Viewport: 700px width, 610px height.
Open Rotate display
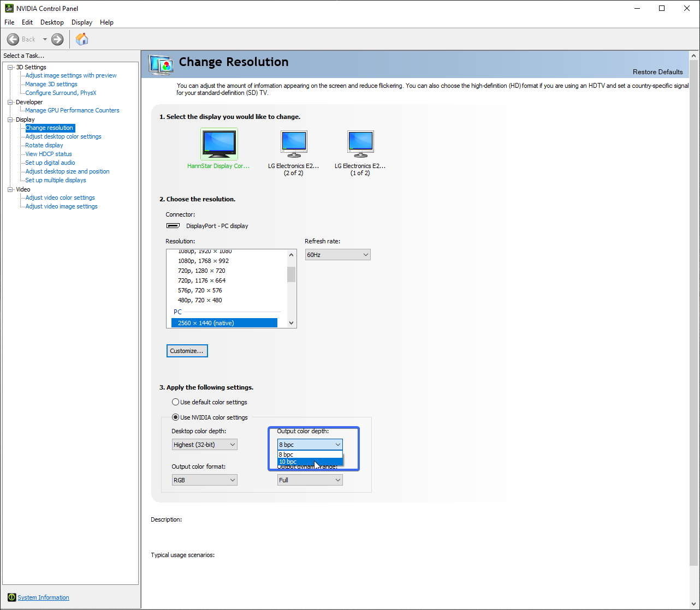click(44, 145)
